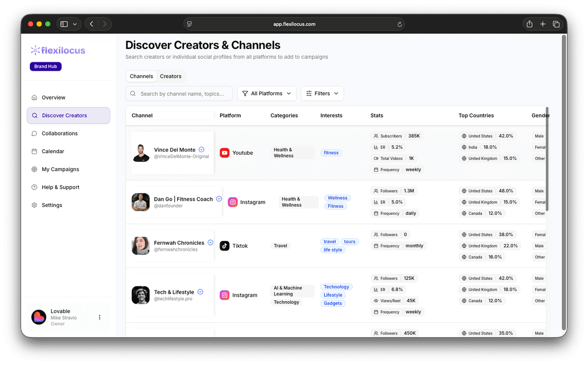Click the Brand Hub button
Image resolution: width=588 pixels, height=365 pixels.
coord(46,66)
